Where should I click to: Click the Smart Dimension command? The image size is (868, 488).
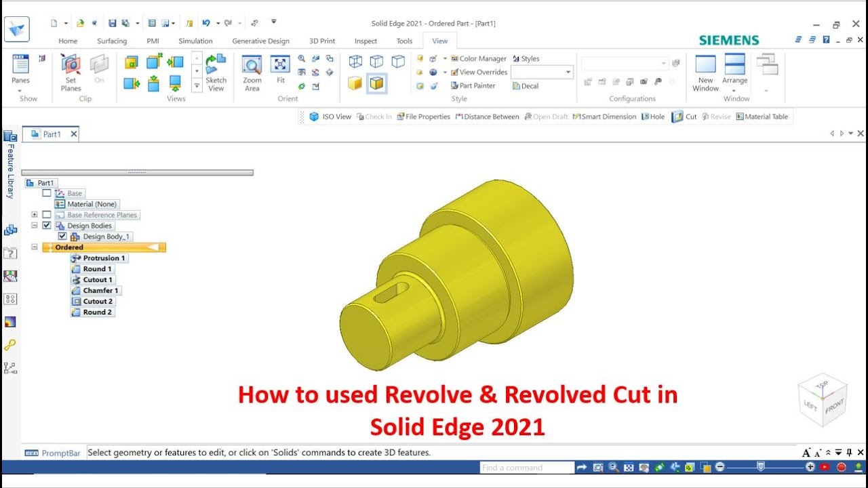pyautogui.click(x=605, y=117)
